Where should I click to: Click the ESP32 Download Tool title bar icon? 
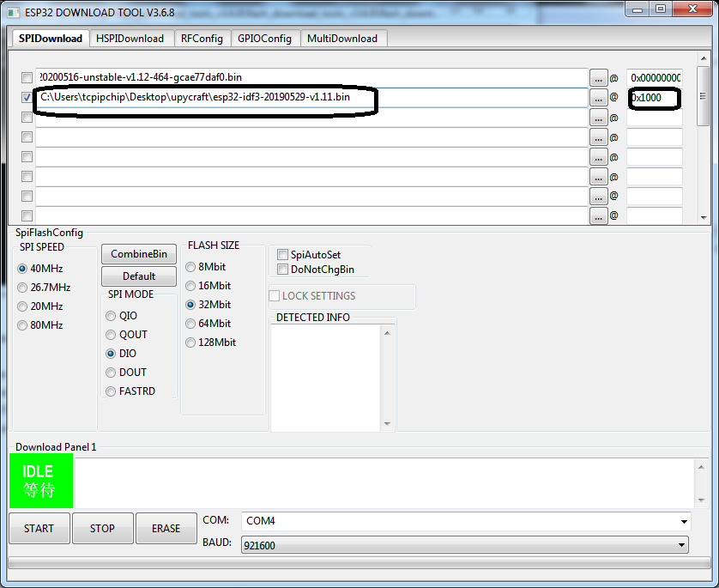[14, 12]
